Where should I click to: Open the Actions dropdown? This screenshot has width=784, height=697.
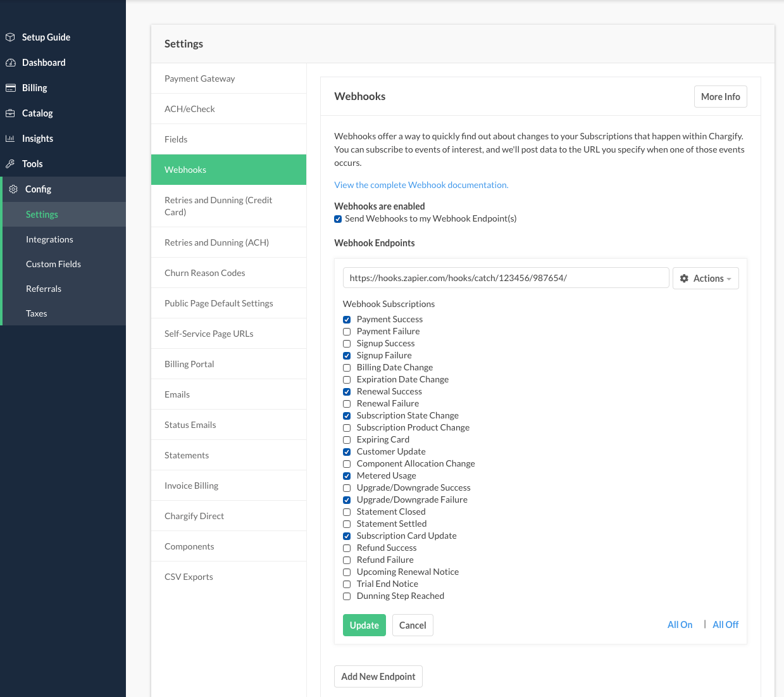click(706, 279)
